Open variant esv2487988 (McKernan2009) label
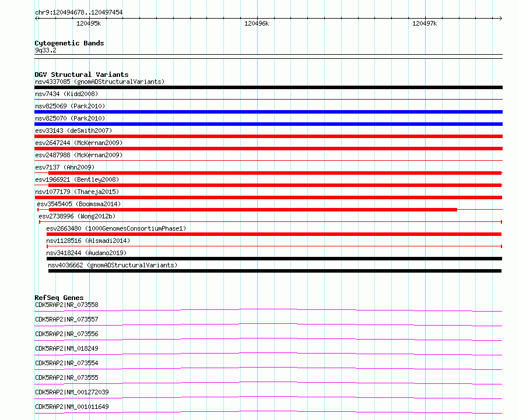This screenshot has height=420, width=519. click(79, 155)
